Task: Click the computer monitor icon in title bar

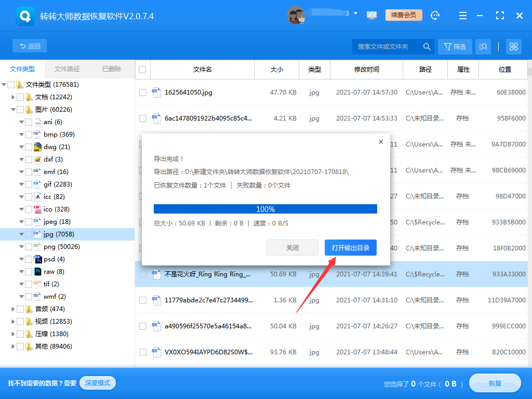Action: pyautogui.click(x=371, y=15)
